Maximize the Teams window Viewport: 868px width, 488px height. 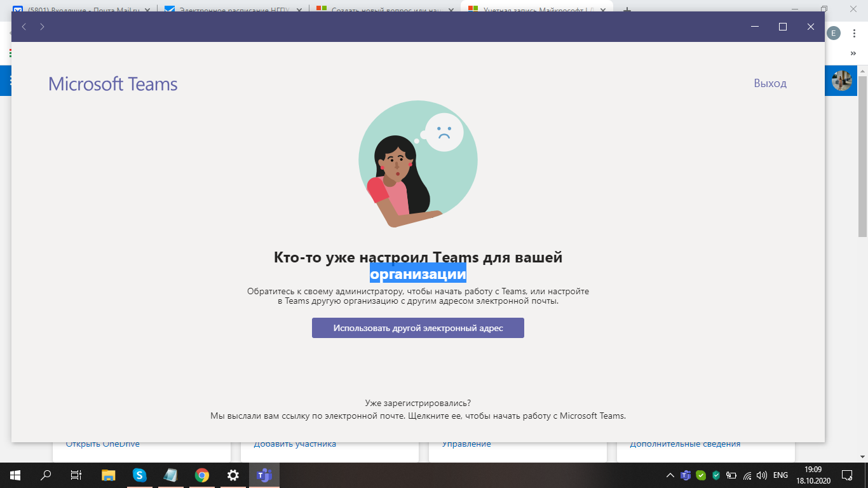coord(783,27)
